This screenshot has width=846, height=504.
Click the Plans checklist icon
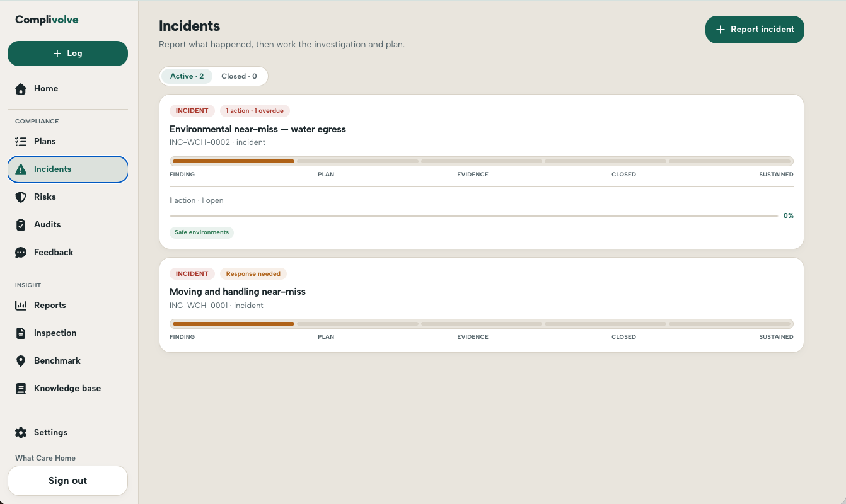[21, 142]
